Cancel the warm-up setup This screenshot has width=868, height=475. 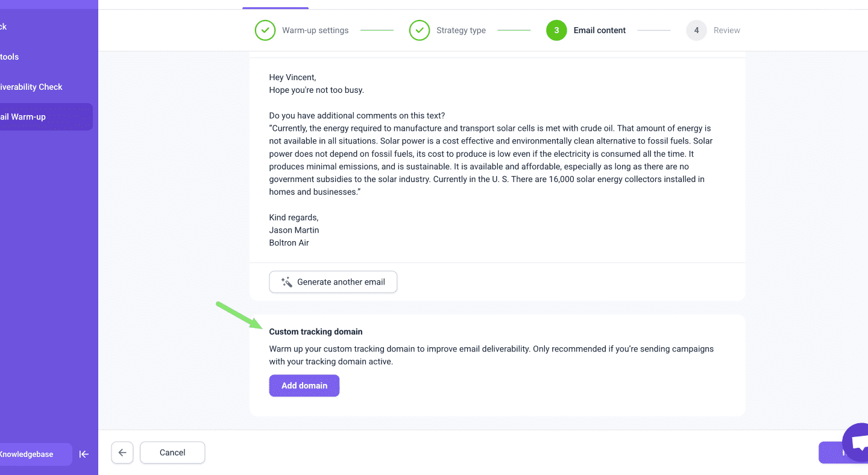[172, 453]
